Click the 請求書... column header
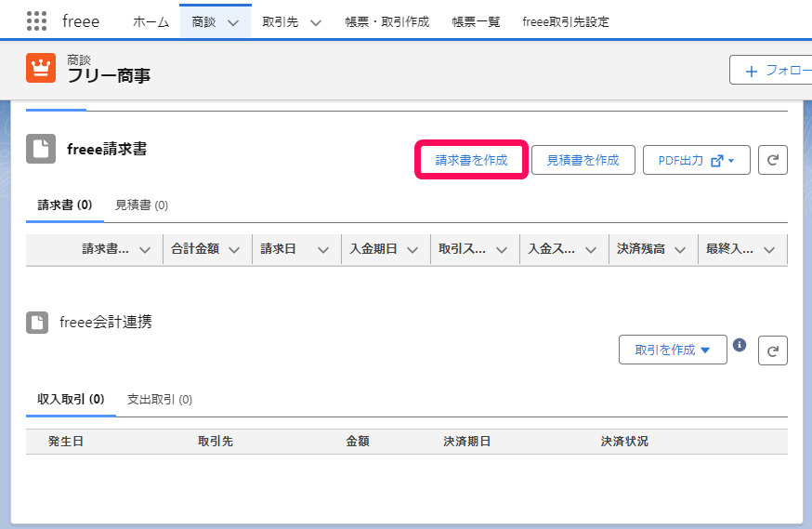The image size is (812, 529). coord(106,249)
